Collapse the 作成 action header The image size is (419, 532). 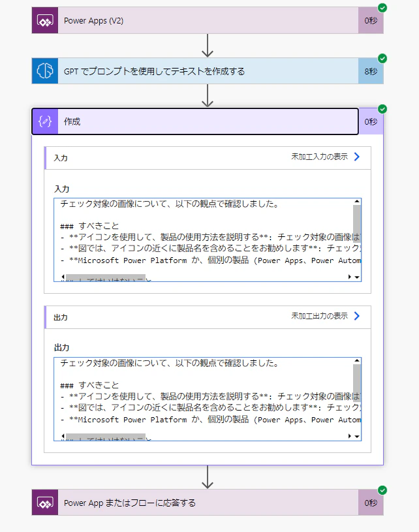click(195, 121)
